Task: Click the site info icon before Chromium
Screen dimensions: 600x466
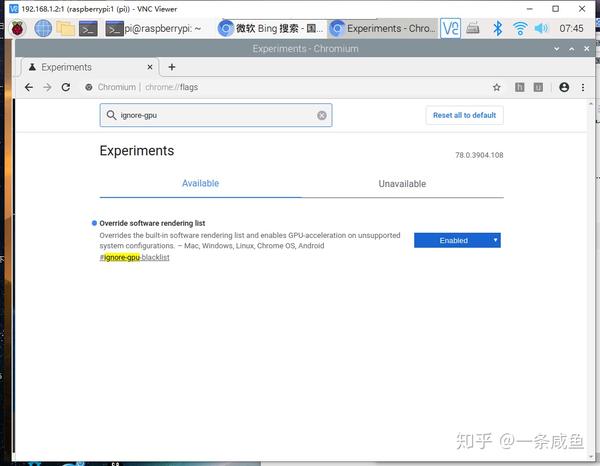Action: [x=89, y=88]
